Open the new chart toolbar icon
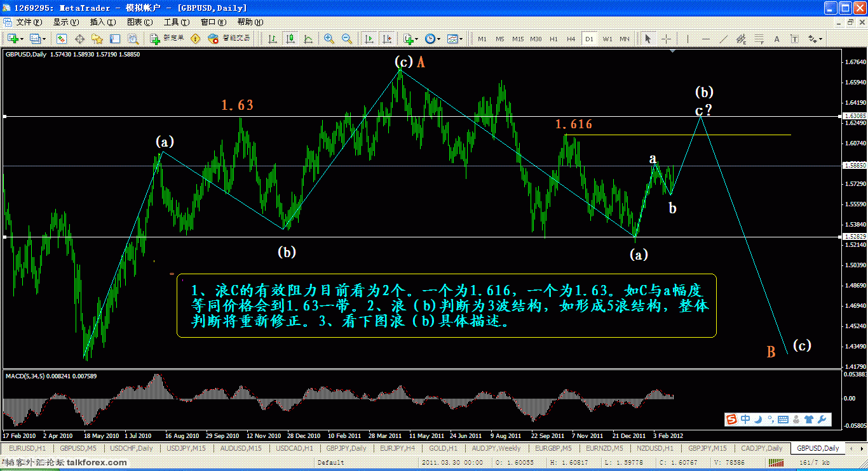Screen dimensions: 868x471 [12, 39]
